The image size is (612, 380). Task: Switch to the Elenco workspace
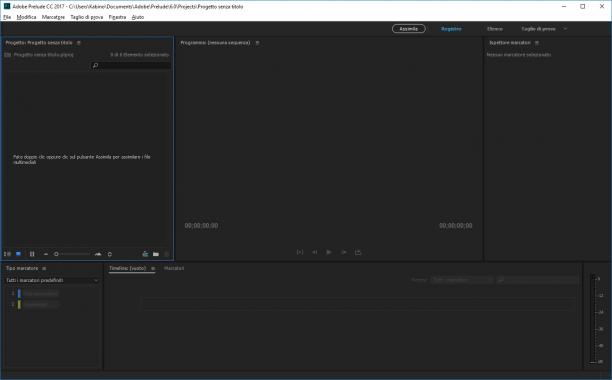click(x=495, y=29)
